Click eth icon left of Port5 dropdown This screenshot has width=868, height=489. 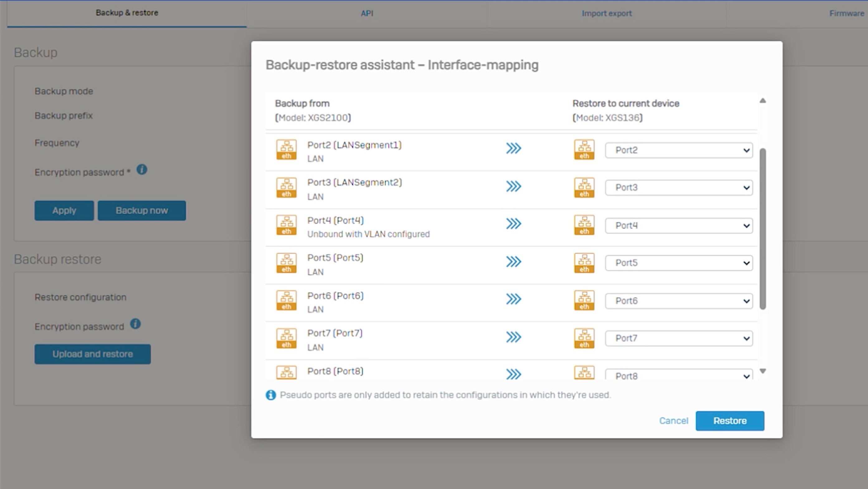click(x=584, y=263)
